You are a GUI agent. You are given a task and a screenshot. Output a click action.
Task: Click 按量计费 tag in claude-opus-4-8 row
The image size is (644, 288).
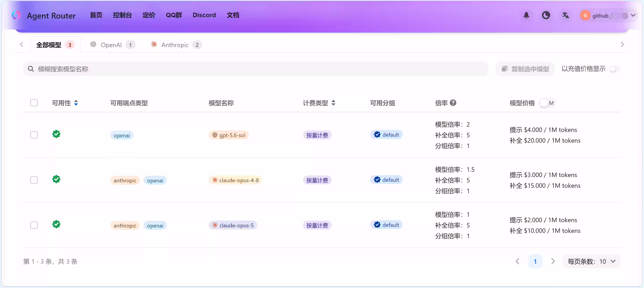(x=317, y=180)
